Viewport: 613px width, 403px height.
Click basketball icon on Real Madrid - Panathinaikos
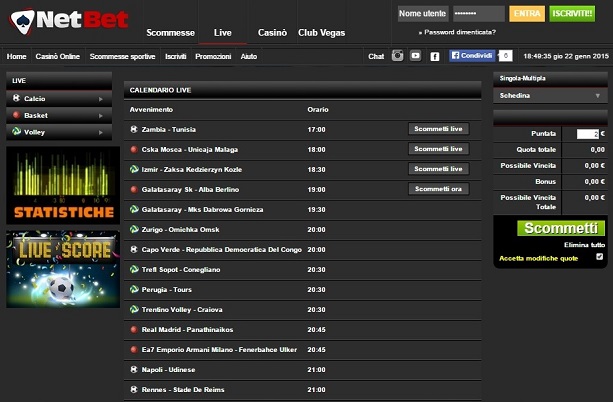click(134, 329)
